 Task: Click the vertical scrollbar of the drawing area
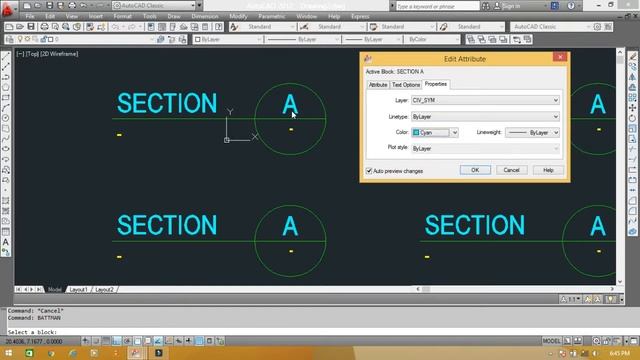pyautogui.click(x=620, y=167)
